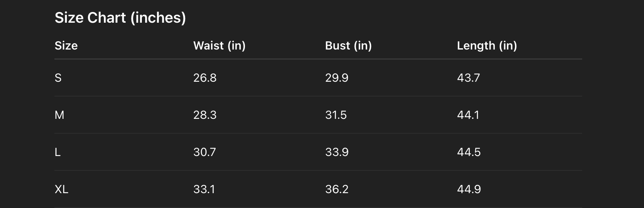This screenshot has width=644, height=208.
Task: Click length value 44.1
Action: (468, 115)
